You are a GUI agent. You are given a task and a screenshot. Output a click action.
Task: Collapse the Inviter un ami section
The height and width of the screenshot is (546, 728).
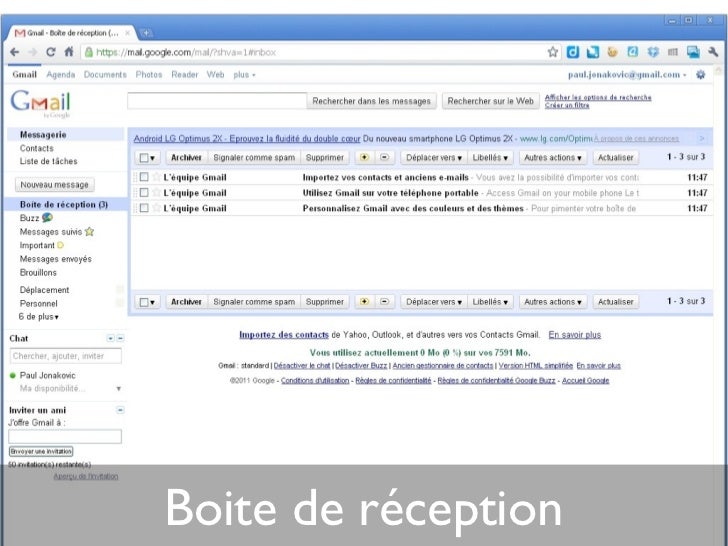[x=120, y=410]
